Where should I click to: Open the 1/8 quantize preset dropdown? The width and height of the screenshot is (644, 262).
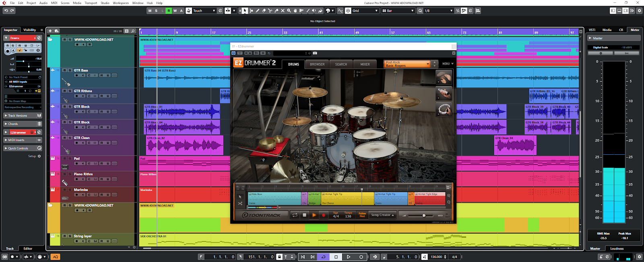[439, 11]
